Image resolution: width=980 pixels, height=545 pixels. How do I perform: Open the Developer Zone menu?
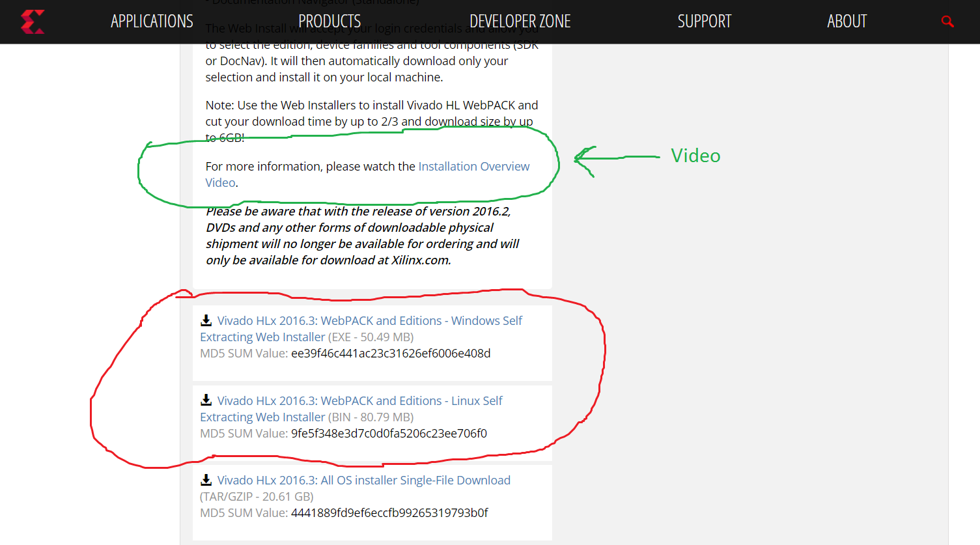(x=520, y=21)
